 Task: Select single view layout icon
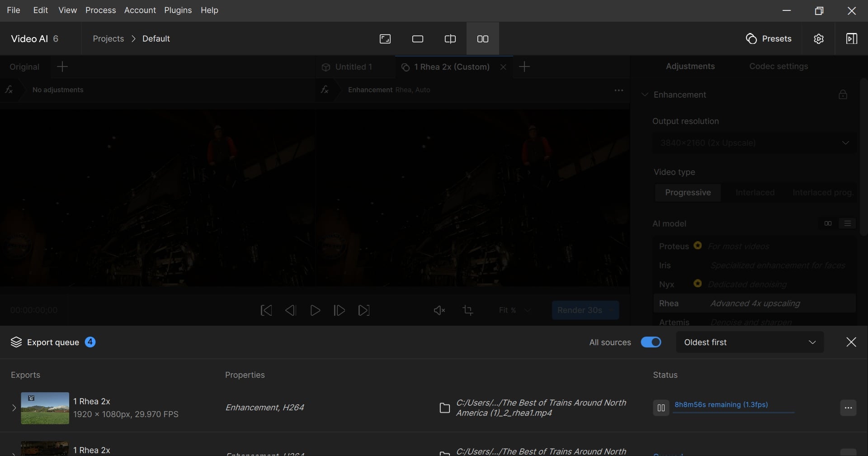(x=417, y=39)
